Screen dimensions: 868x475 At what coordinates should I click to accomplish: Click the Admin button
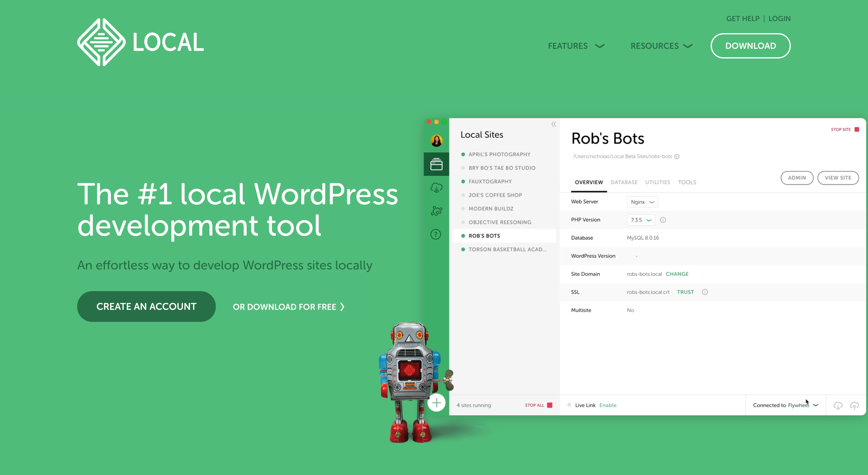coord(797,178)
